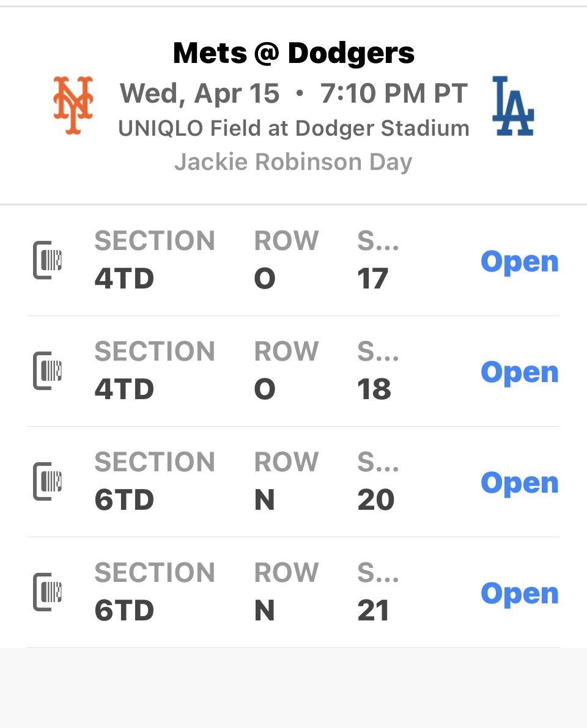Tap the barcode icon for seat 18
The width and height of the screenshot is (587, 728).
click(x=48, y=371)
